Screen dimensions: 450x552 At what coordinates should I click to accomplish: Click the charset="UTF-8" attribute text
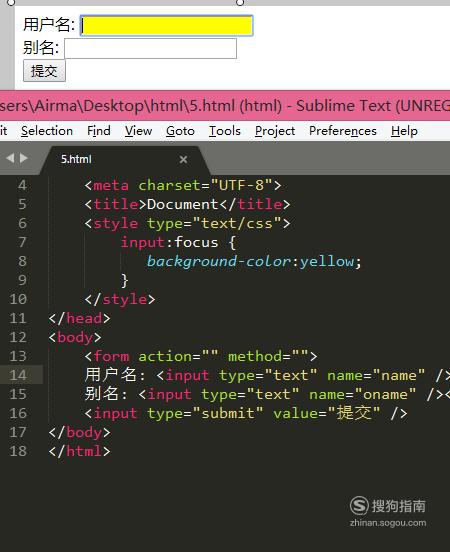pyautogui.click(x=206, y=185)
